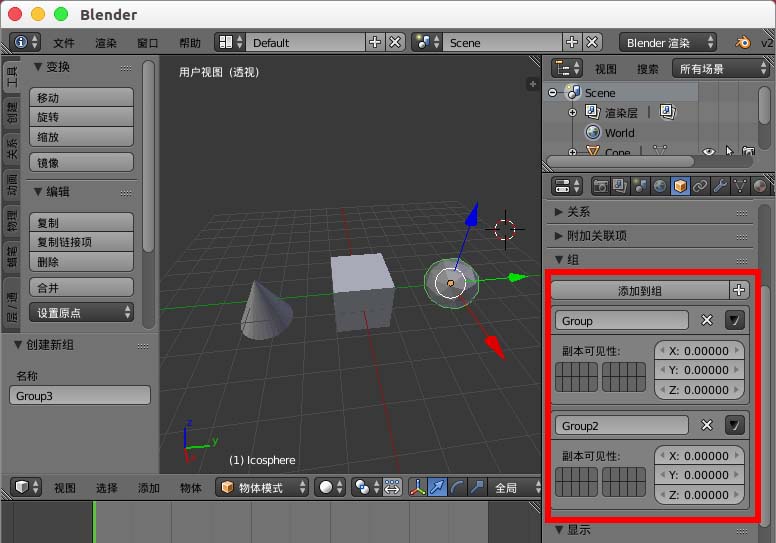Select the scale manipulator icon

click(x=477, y=488)
